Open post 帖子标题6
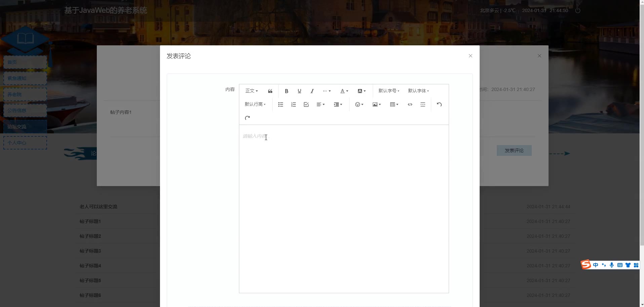The image size is (644, 307). click(90, 295)
